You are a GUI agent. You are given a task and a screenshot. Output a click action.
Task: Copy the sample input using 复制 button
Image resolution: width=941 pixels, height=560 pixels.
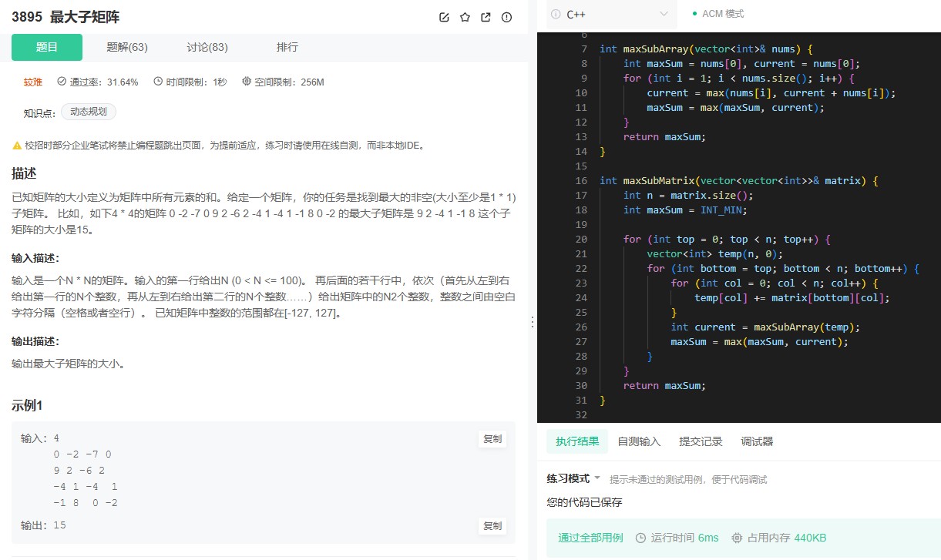click(492, 438)
